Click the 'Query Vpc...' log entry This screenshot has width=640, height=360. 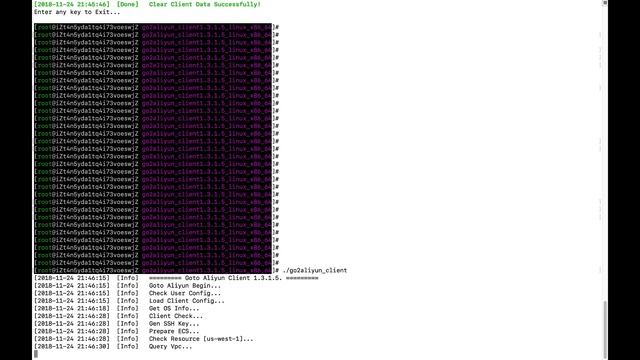(170, 347)
